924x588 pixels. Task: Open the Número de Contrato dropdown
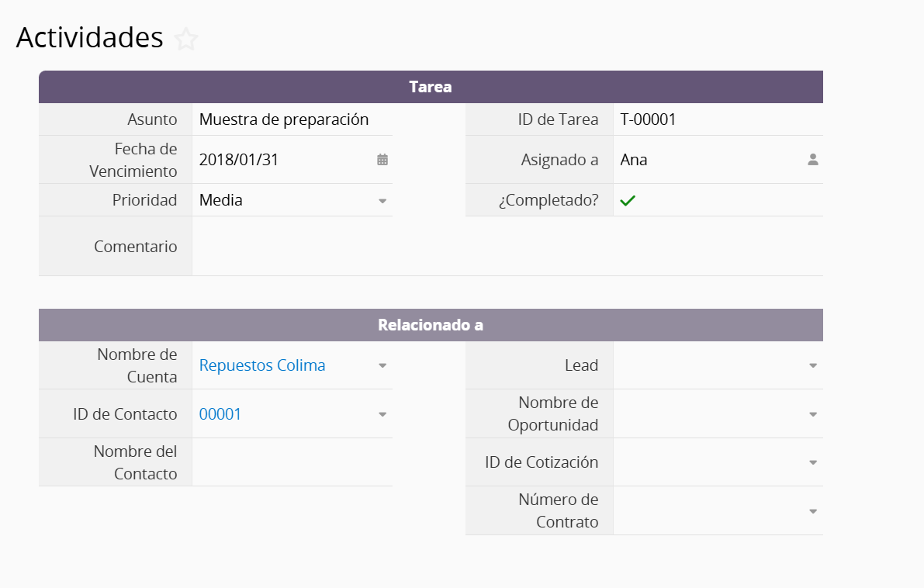point(812,512)
